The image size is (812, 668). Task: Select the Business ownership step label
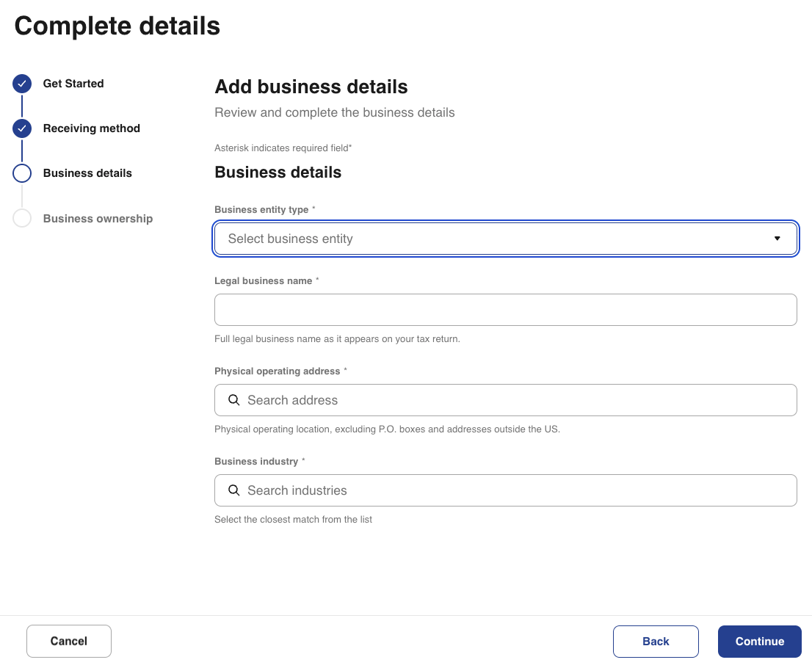pos(98,219)
